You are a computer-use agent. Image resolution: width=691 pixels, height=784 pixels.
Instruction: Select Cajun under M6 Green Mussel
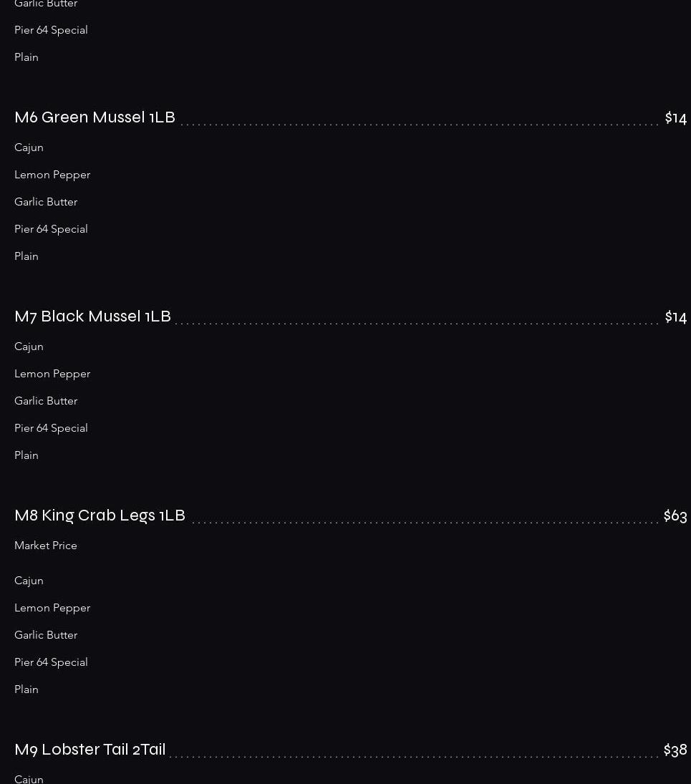[29, 147]
